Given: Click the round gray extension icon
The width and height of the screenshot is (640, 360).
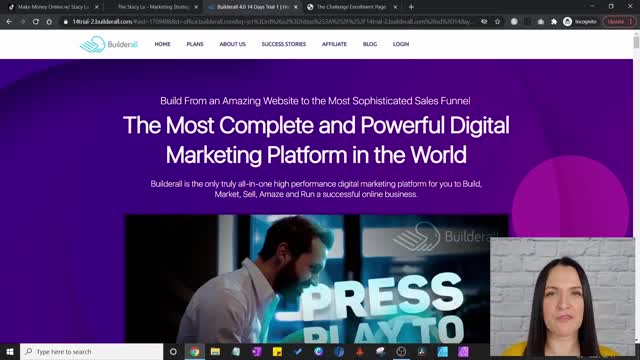Looking at the screenshot, I should [514, 22].
